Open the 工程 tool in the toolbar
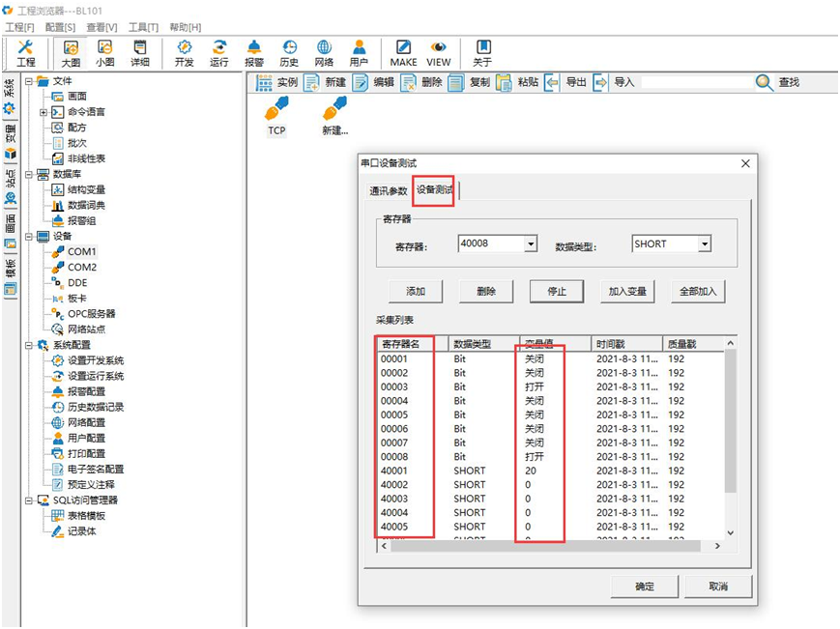840x629 pixels. [25, 53]
